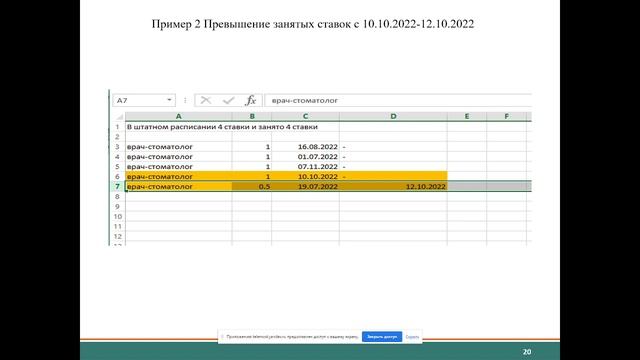The image size is (640, 360).
Task: Open the insert function fx button
Action: point(251,100)
